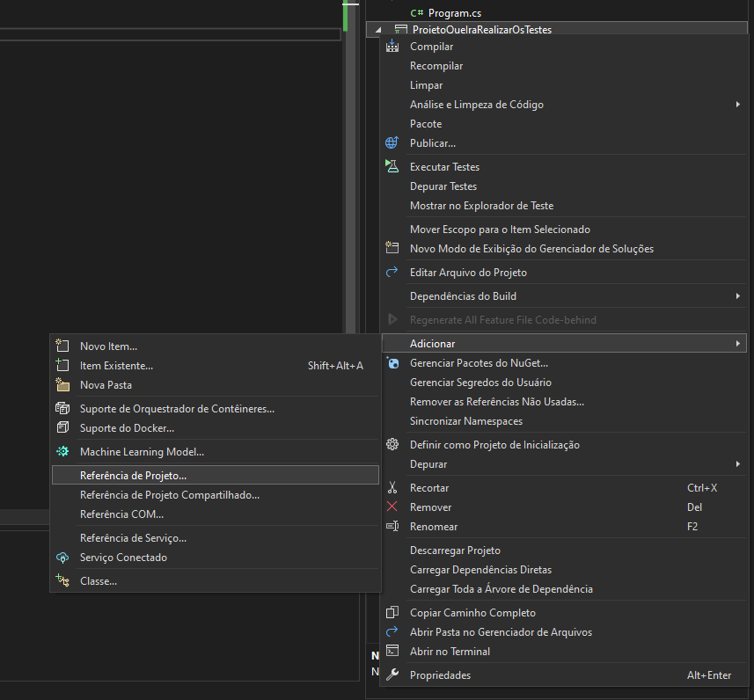The width and height of the screenshot is (754, 700).
Task: Select Recompilar from context menu
Action: 564,66
